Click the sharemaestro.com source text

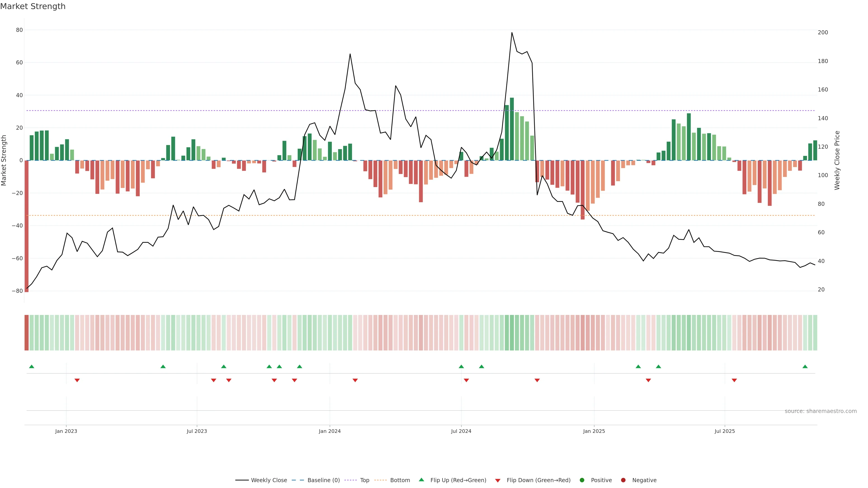coord(821,411)
